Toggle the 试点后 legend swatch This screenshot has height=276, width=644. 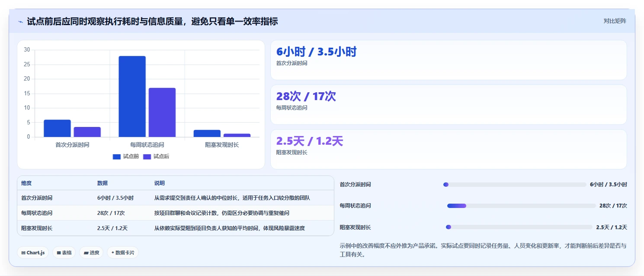point(147,156)
